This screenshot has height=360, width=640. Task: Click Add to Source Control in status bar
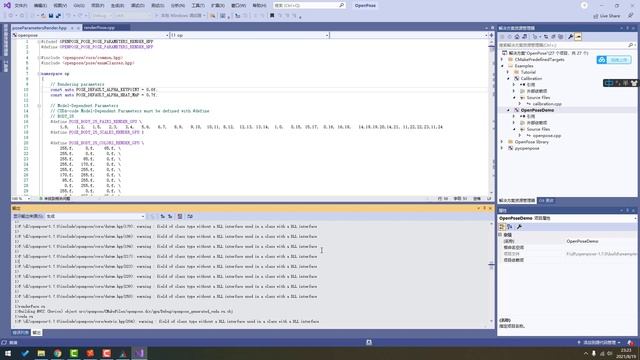[x=599, y=342]
